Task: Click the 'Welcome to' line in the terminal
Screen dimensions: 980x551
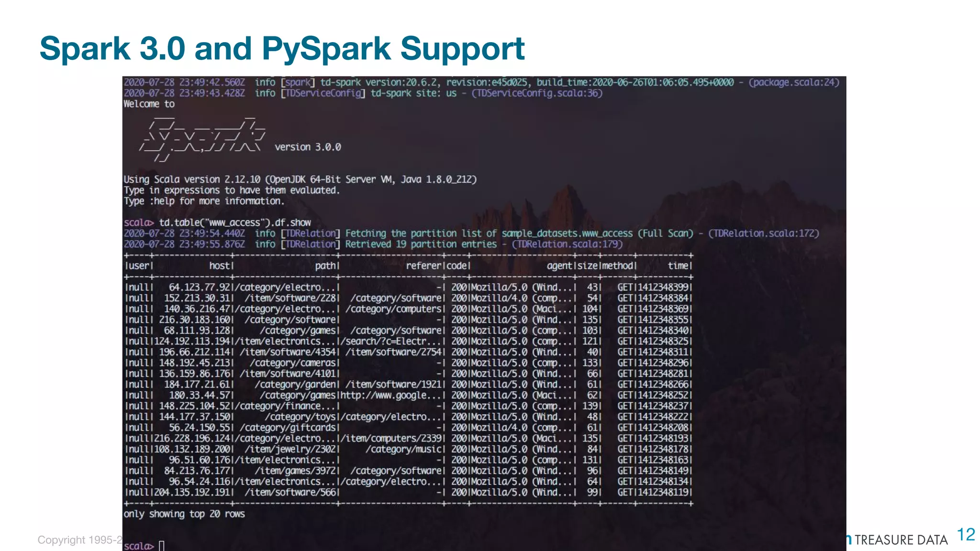Action: (149, 104)
